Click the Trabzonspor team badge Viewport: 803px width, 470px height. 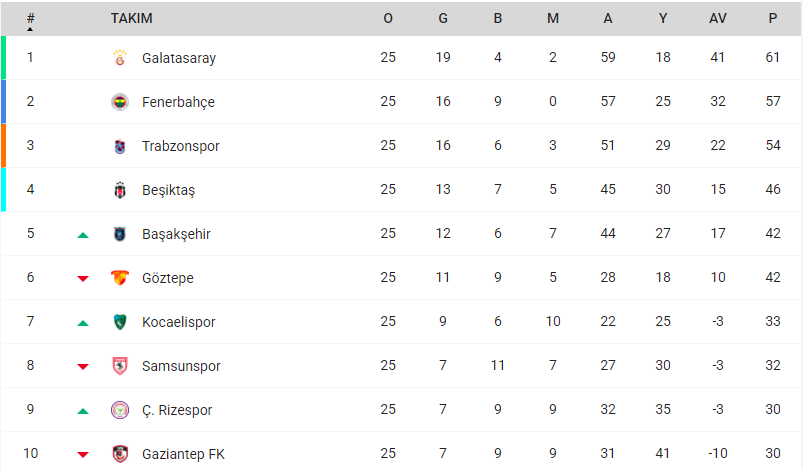point(120,146)
